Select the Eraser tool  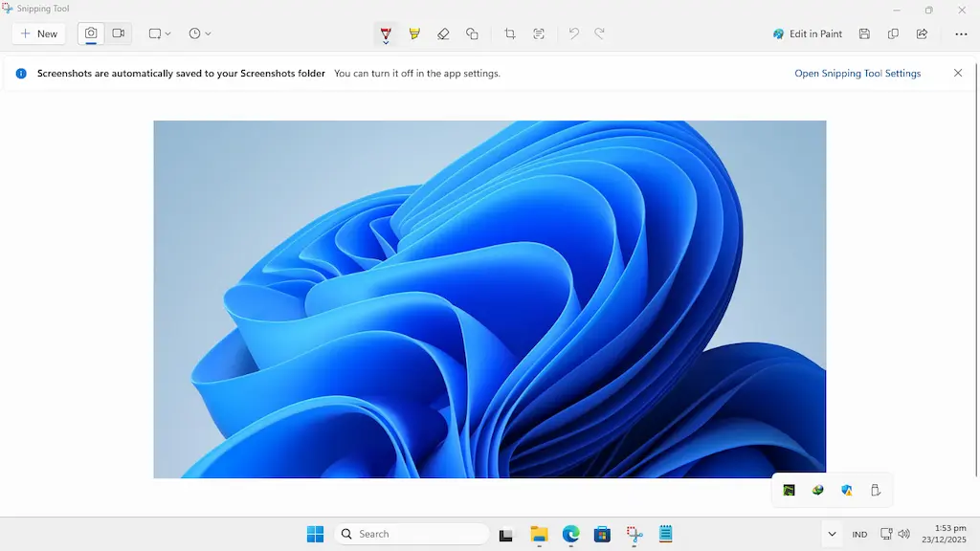tap(443, 33)
